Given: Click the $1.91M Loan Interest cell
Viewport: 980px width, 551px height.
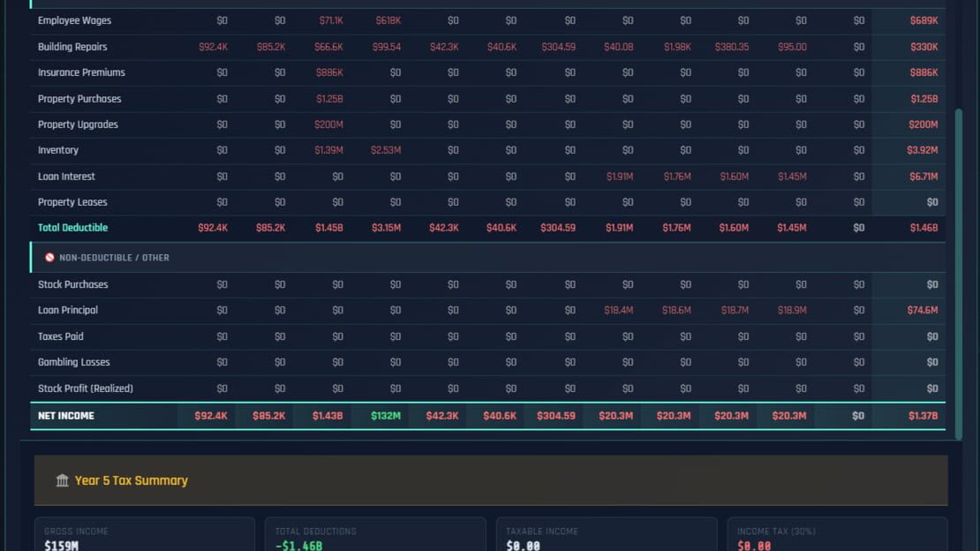Looking at the screenshot, I should (x=620, y=177).
